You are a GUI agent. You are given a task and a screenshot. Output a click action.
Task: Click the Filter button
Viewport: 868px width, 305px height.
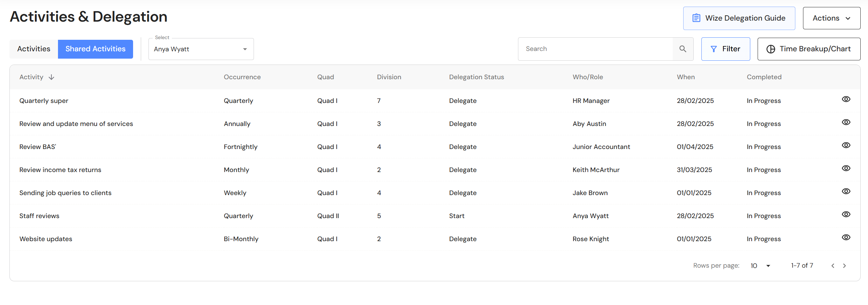(725, 49)
